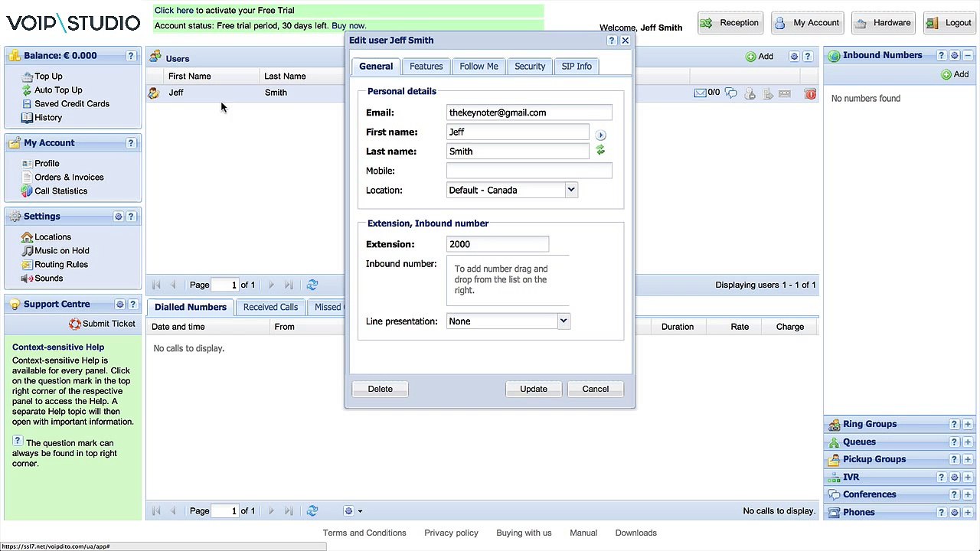Screen dimensions: 980x551
Task: Open Locations settings
Action: [x=52, y=236]
